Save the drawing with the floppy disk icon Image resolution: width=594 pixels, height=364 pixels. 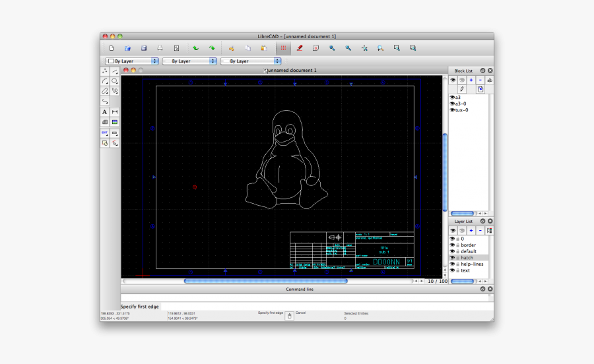click(x=144, y=48)
